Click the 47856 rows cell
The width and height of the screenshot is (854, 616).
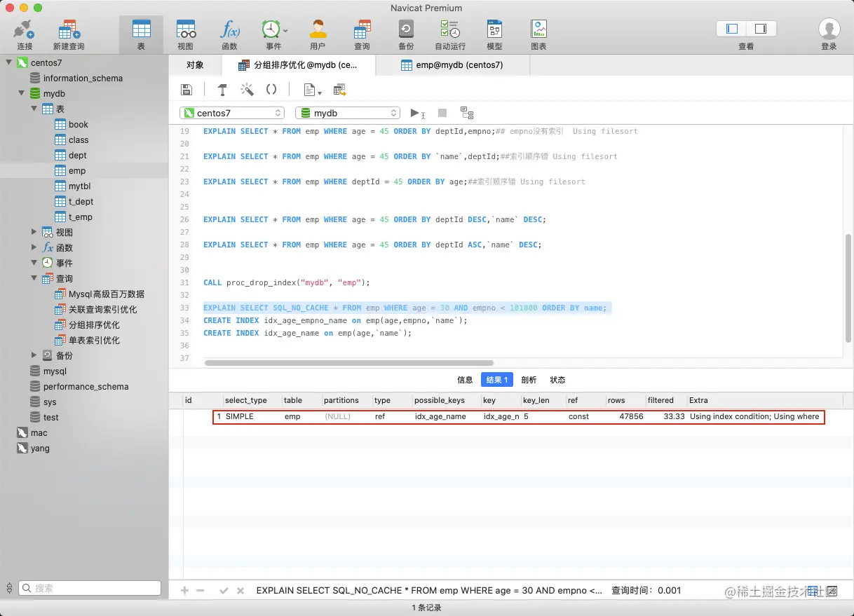tap(631, 416)
